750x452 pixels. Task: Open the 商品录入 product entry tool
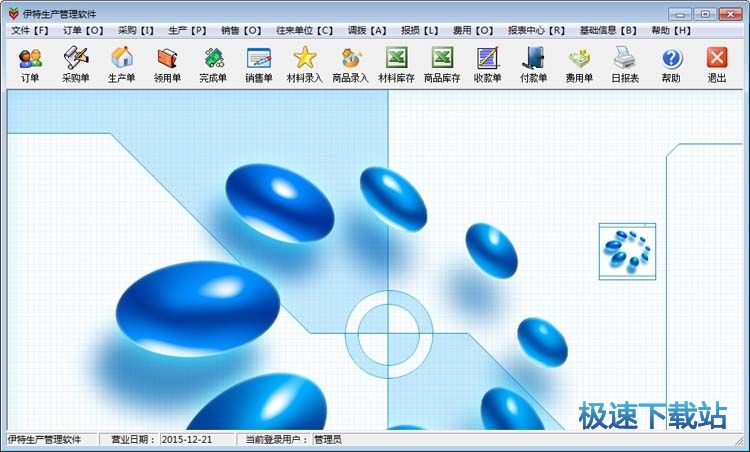click(351, 65)
